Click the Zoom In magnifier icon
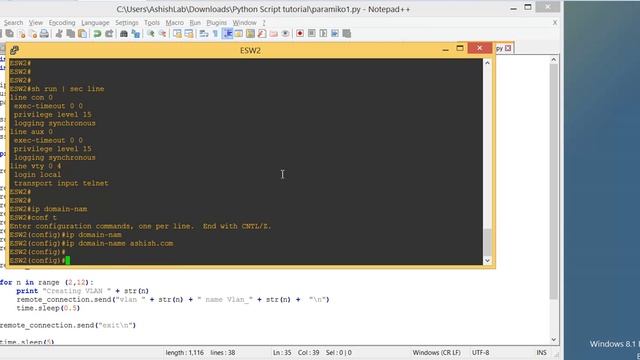 pos(151,34)
